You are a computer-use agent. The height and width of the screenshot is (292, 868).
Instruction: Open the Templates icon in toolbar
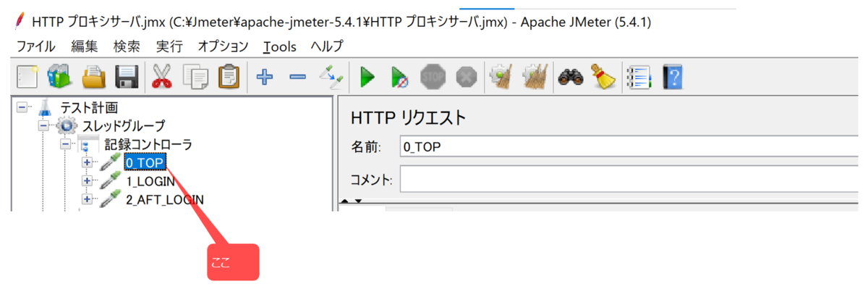[x=59, y=76]
